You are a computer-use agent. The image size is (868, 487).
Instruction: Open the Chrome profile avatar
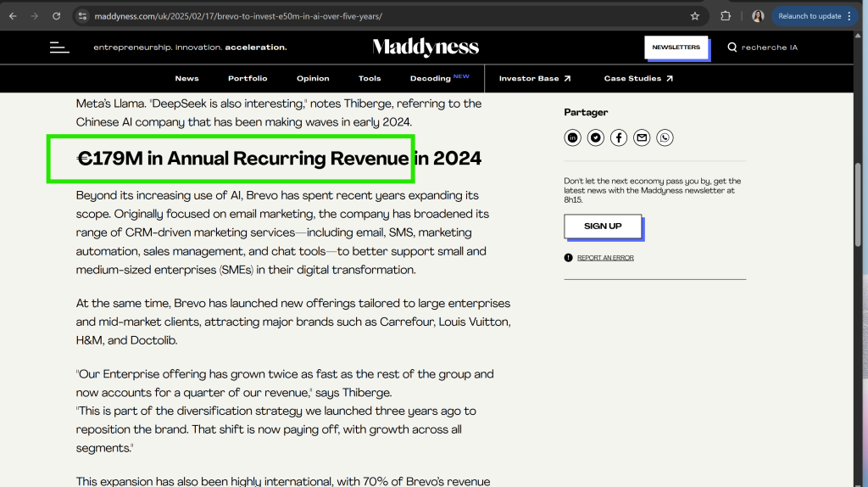758,16
